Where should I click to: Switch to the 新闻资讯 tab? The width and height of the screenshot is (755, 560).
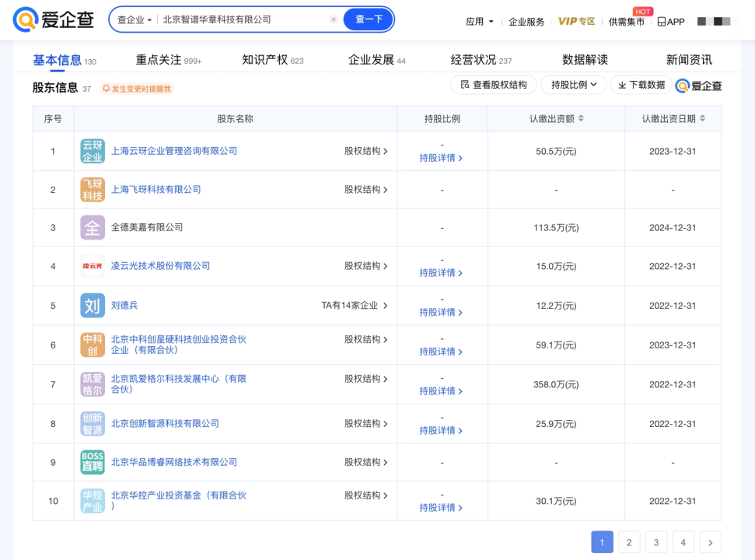(x=689, y=60)
